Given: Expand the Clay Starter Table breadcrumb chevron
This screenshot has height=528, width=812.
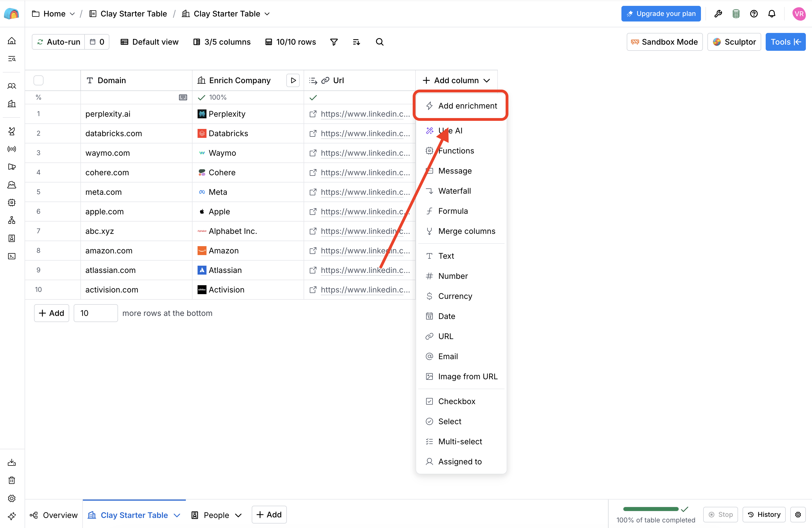Looking at the screenshot, I should [267, 14].
